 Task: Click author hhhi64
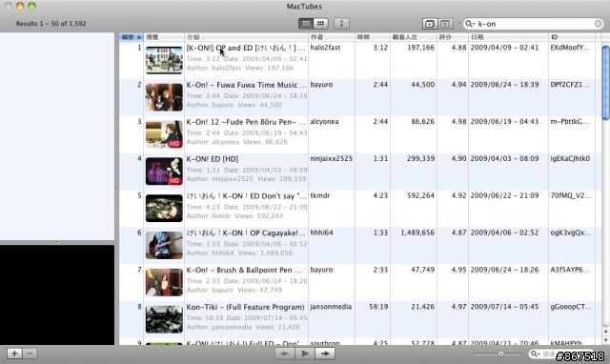(x=322, y=233)
